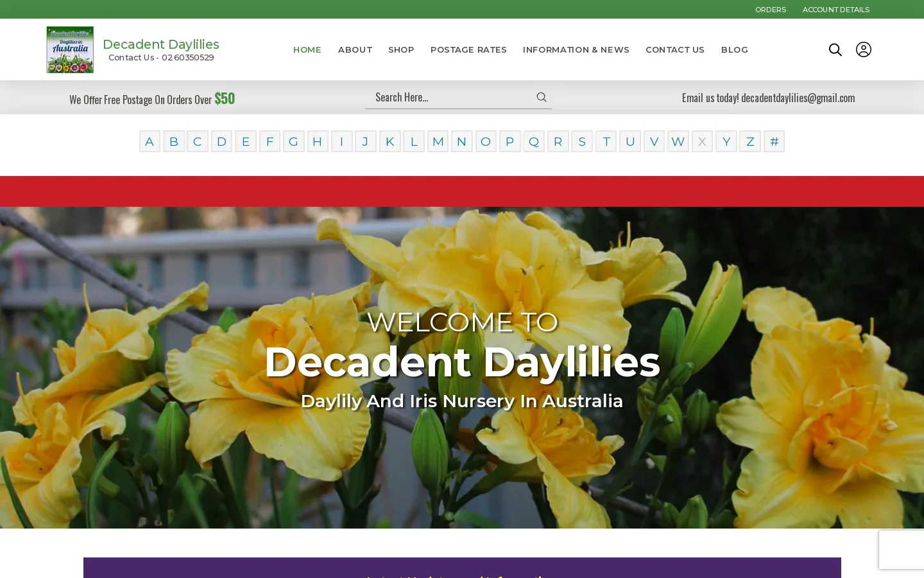Open the Shop menu

pyautogui.click(x=401, y=49)
